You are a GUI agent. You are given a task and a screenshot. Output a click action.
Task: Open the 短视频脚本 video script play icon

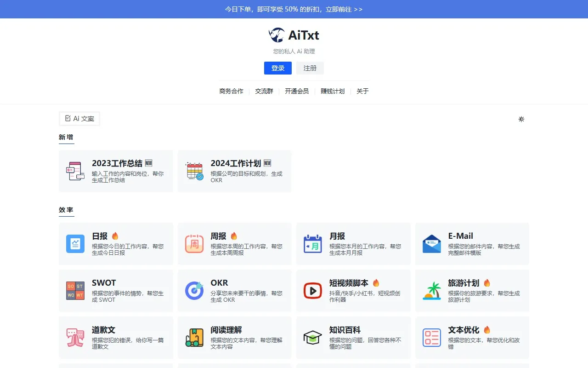tap(312, 291)
